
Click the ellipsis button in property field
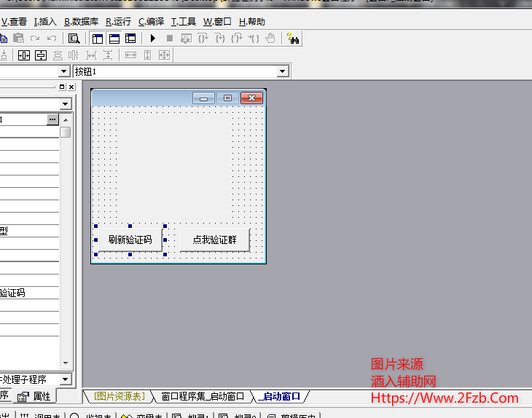click(x=52, y=119)
